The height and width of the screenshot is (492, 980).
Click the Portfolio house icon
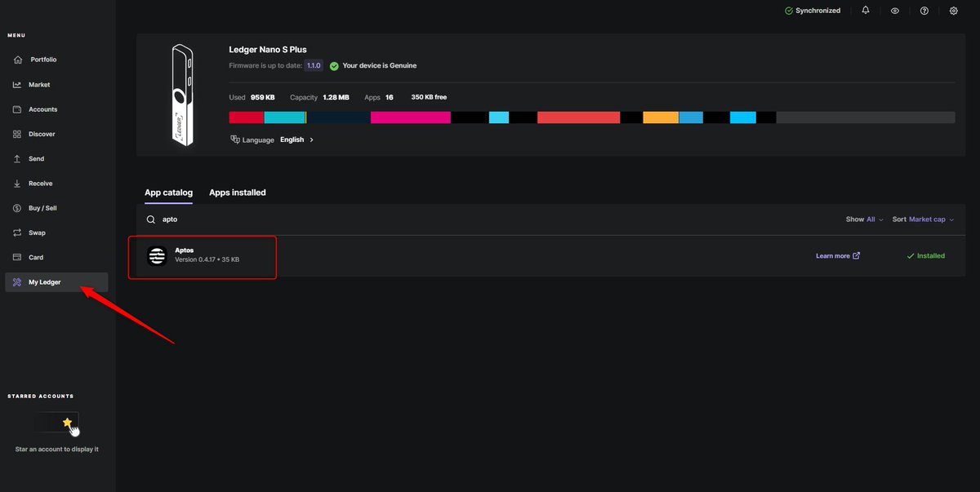(x=18, y=60)
